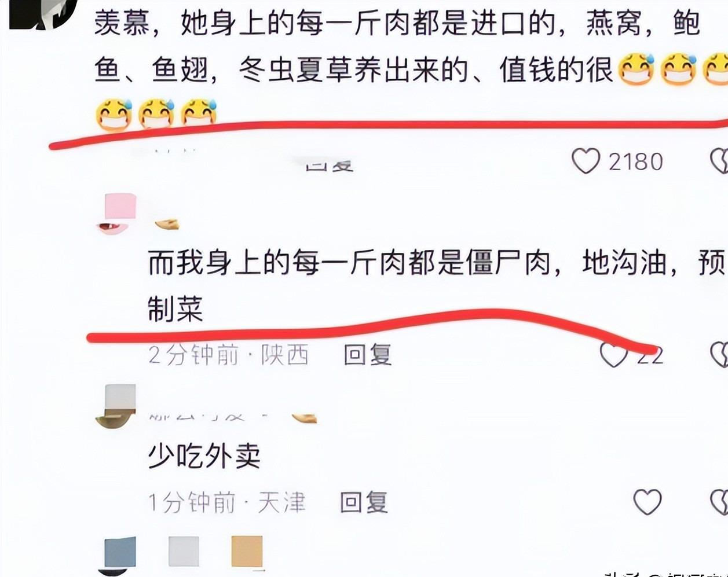Open the 少吃外卖 commenter's avatar
Image resolution: width=728 pixels, height=577 pixels.
pyautogui.click(x=116, y=406)
